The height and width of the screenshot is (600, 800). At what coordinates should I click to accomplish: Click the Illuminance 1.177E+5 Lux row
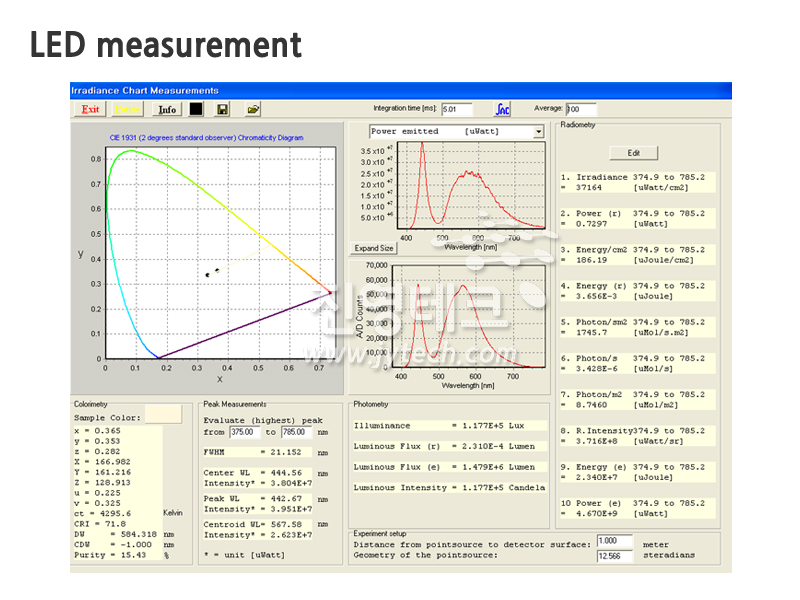pos(449,426)
